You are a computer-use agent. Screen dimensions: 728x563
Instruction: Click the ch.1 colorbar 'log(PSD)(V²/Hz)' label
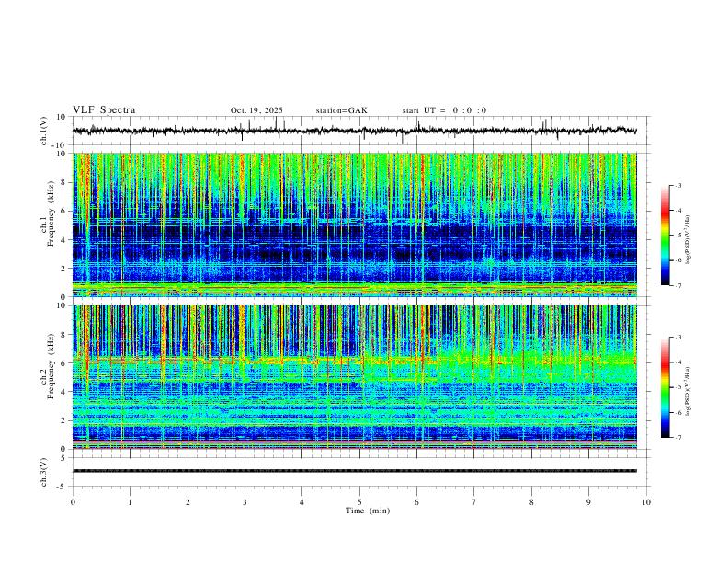[688, 240]
